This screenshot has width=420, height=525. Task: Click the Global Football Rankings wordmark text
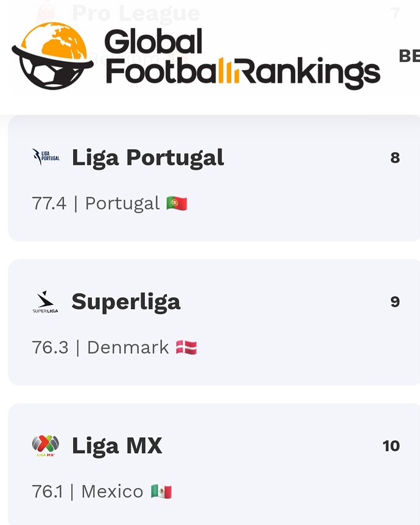[x=242, y=58]
